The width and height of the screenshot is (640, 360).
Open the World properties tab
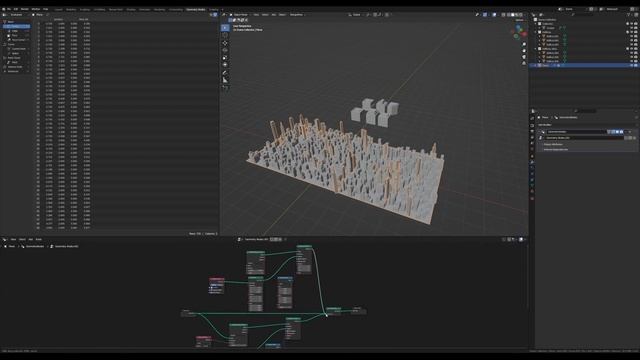(x=532, y=149)
